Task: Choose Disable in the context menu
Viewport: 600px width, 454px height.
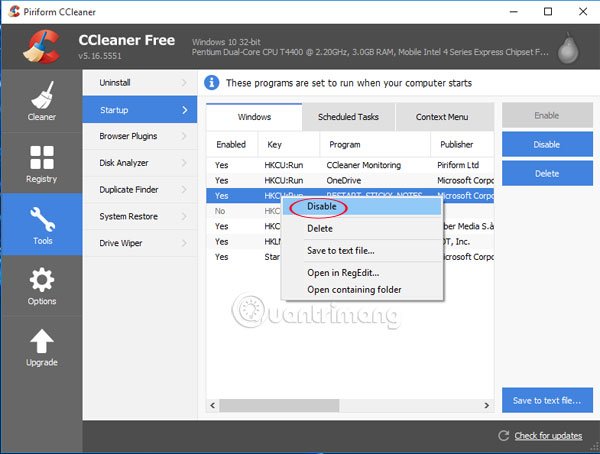Action: [362, 207]
